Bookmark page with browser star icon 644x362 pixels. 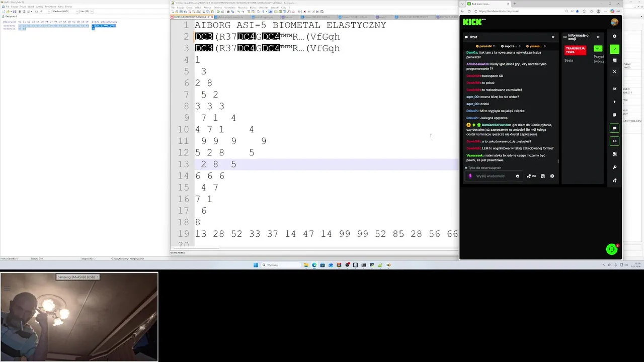577,11
